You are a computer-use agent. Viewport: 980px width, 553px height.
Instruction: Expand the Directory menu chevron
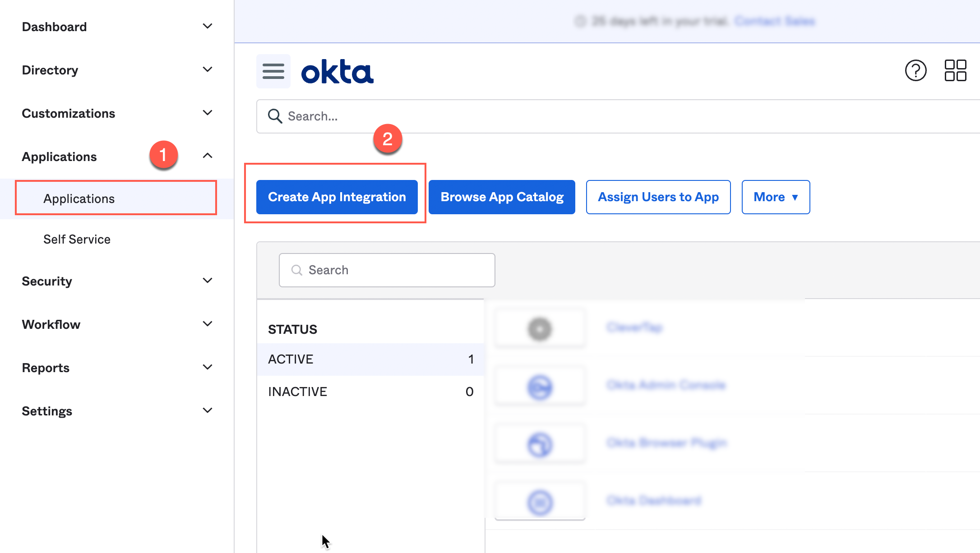pyautogui.click(x=208, y=69)
